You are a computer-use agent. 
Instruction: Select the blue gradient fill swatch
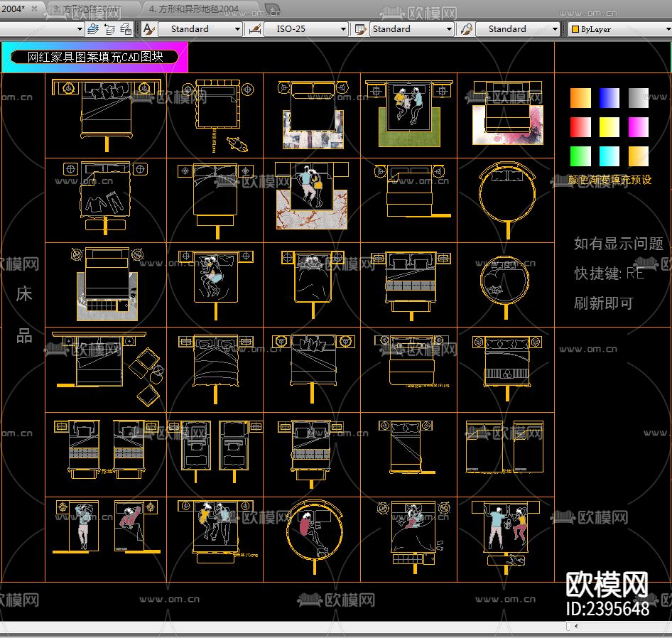(x=609, y=98)
